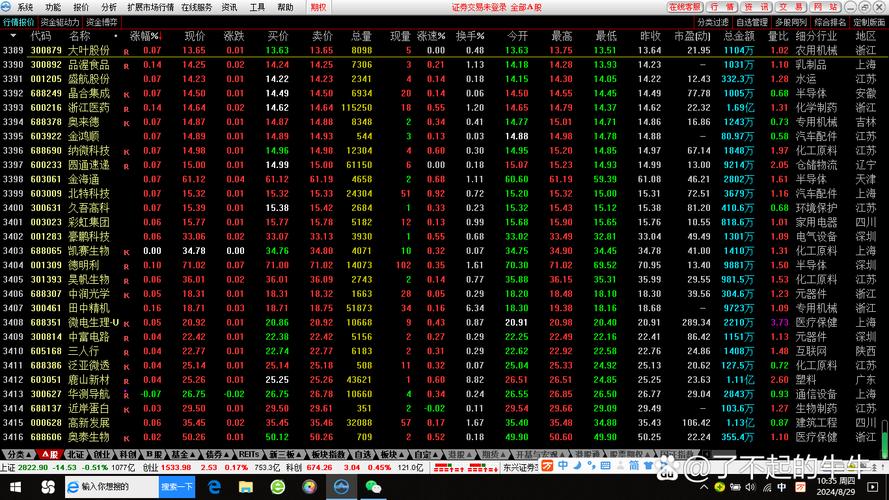
Task: Toggle Chinese input mode 中 in IME toolbar
Action: point(563,466)
